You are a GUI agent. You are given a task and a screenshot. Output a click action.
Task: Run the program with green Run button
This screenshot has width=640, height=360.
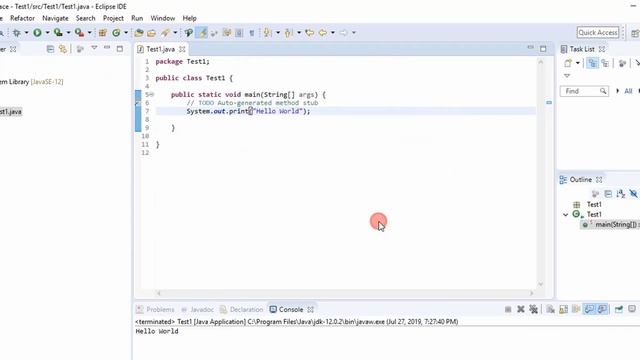point(37,33)
